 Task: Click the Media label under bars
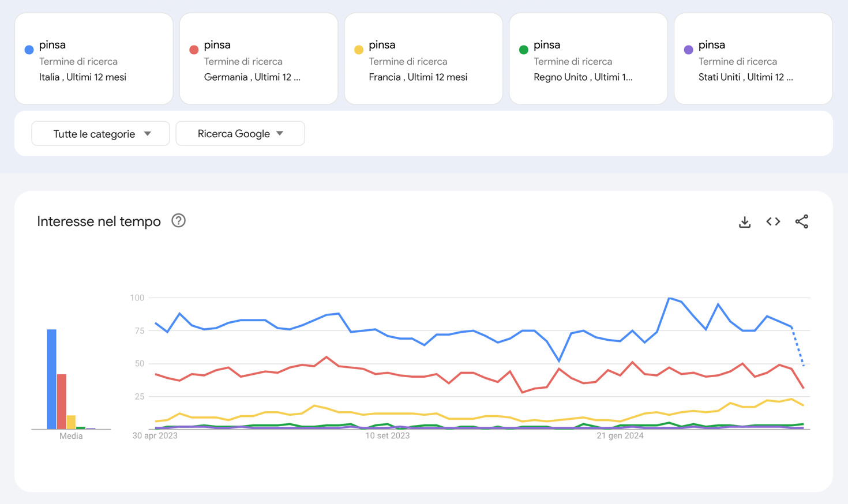(71, 437)
